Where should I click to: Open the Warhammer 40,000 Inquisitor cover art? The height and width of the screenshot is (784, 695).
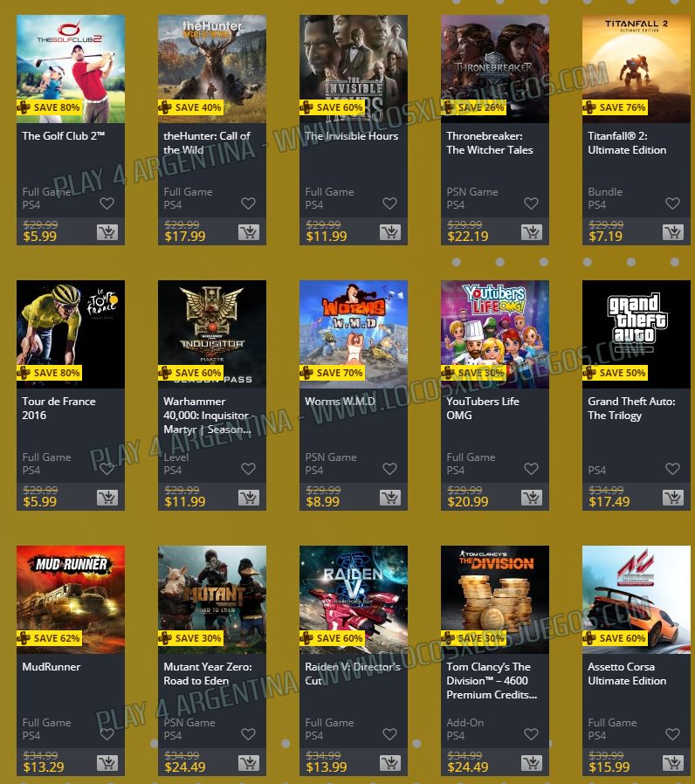(212, 334)
